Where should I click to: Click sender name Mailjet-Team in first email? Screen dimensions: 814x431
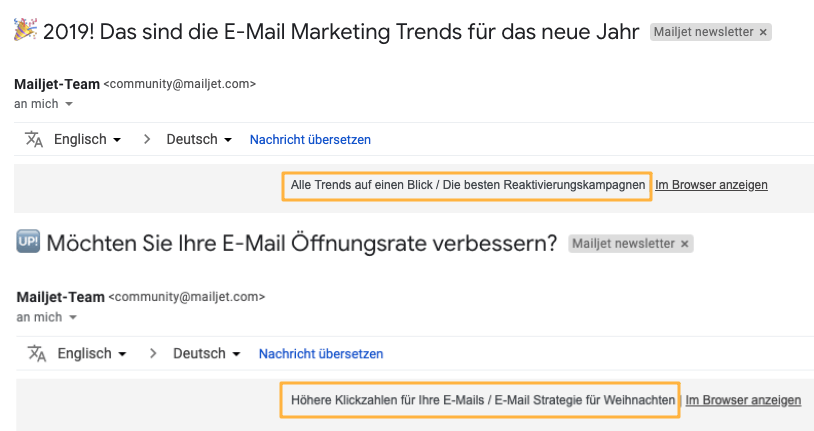pyautogui.click(x=57, y=84)
